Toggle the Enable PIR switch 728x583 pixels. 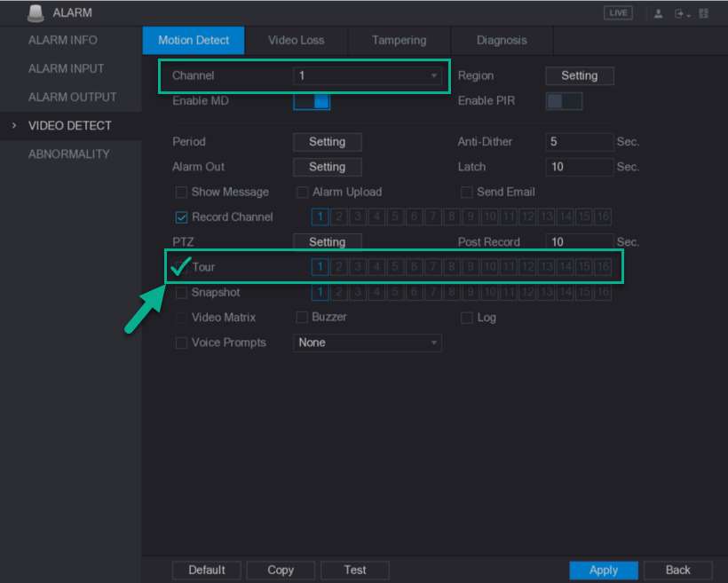pyautogui.click(x=564, y=101)
